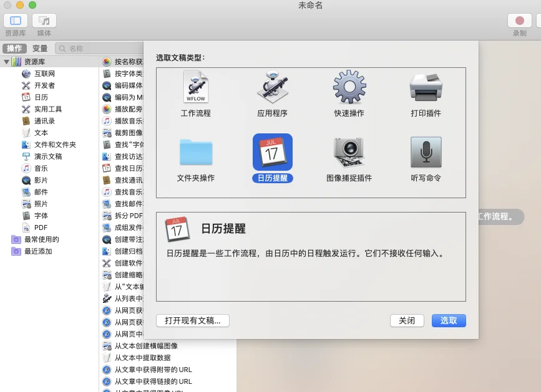Choose the 应用程序 document type
The image size is (541, 392).
[x=272, y=87]
